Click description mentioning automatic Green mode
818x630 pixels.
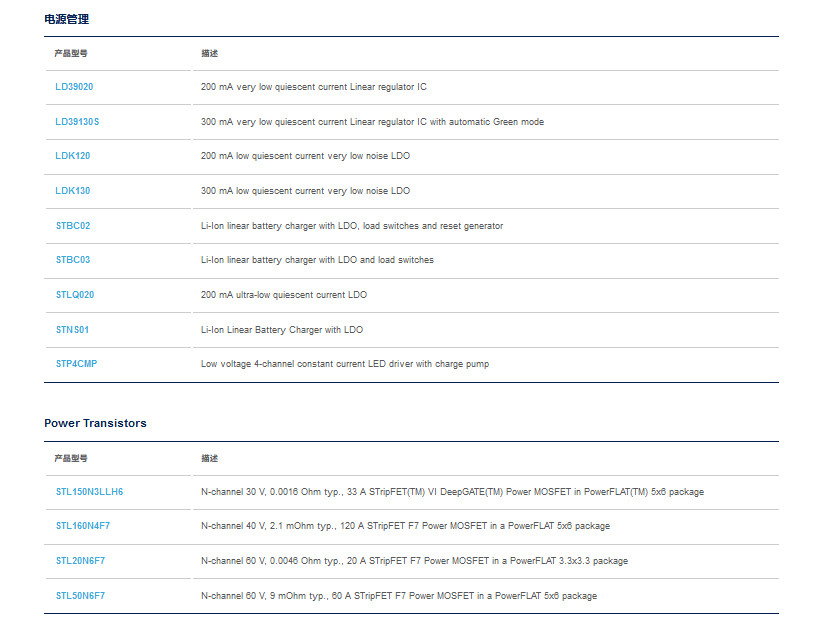(x=372, y=122)
